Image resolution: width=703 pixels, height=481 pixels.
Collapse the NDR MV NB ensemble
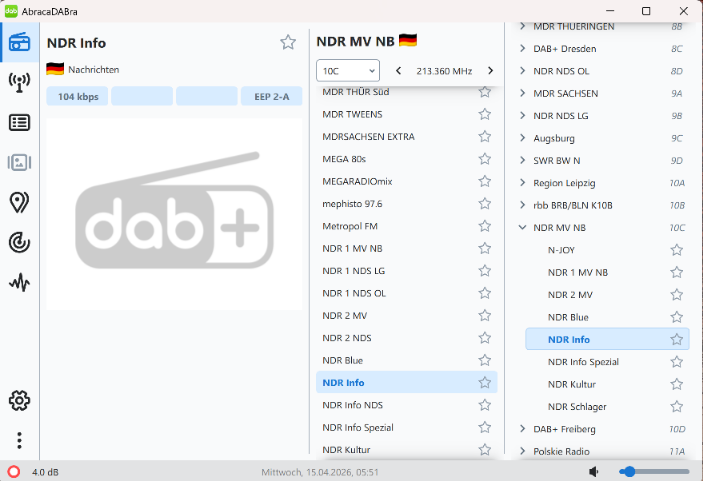tap(522, 228)
